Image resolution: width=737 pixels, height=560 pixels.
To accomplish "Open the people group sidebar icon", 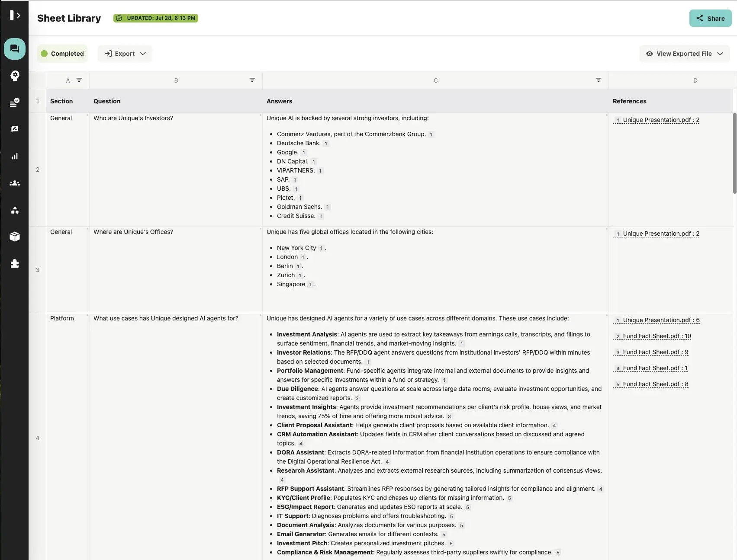I will click(x=15, y=183).
